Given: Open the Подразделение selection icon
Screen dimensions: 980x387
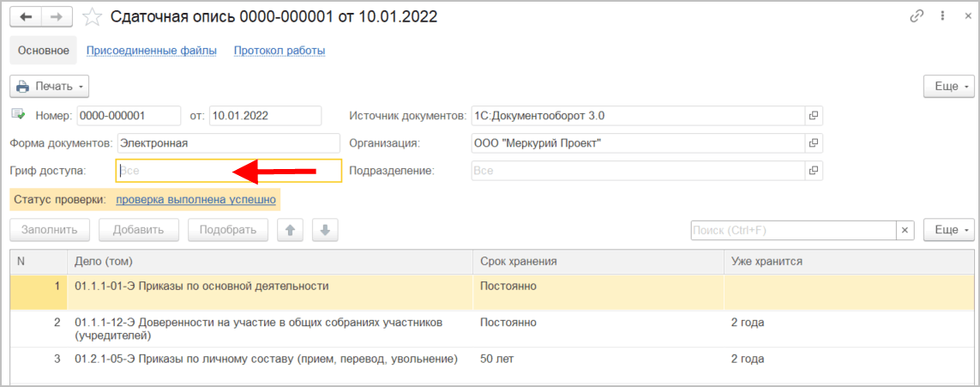Looking at the screenshot, I should [814, 171].
